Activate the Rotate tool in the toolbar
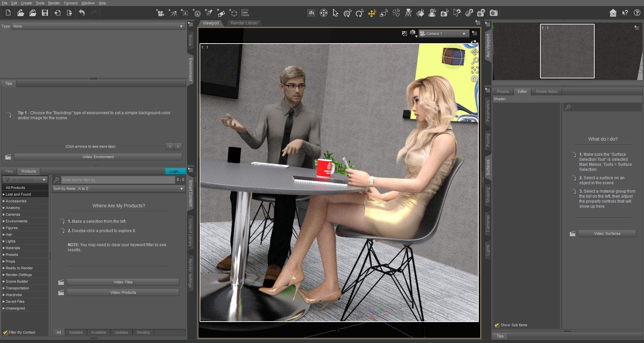The width and height of the screenshot is (644, 343). point(360,13)
